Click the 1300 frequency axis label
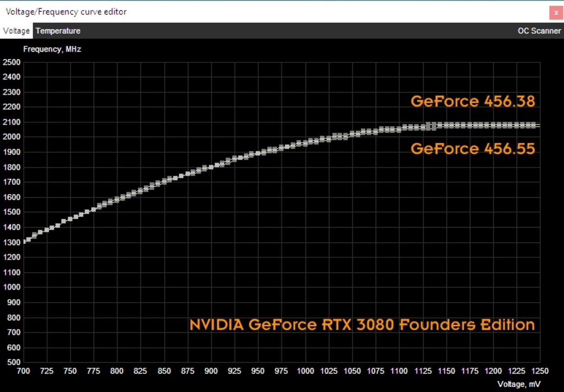 click(11, 242)
